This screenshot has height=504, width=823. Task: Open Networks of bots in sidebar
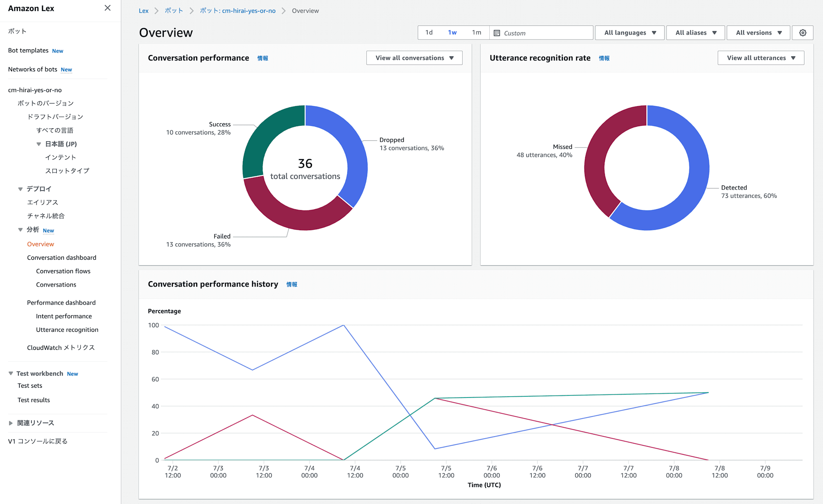pos(33,69)
